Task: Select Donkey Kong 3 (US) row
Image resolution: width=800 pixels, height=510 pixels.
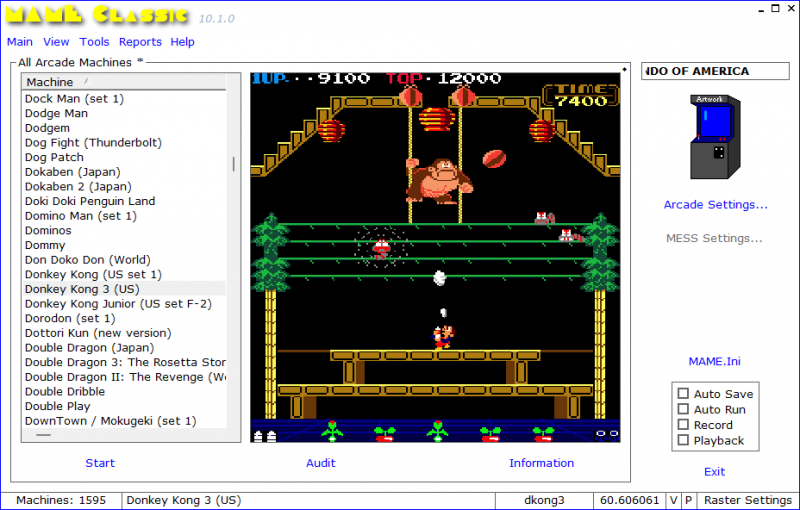Action: coord(125,289)
